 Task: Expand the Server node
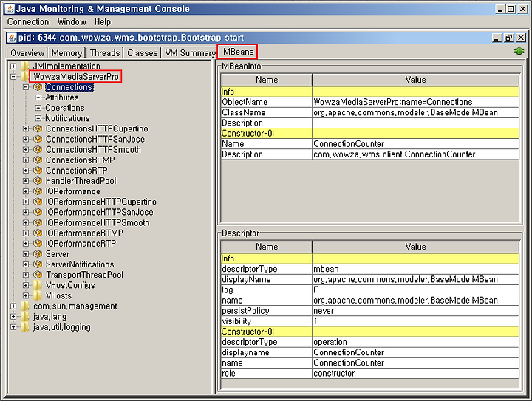(26, 254)
